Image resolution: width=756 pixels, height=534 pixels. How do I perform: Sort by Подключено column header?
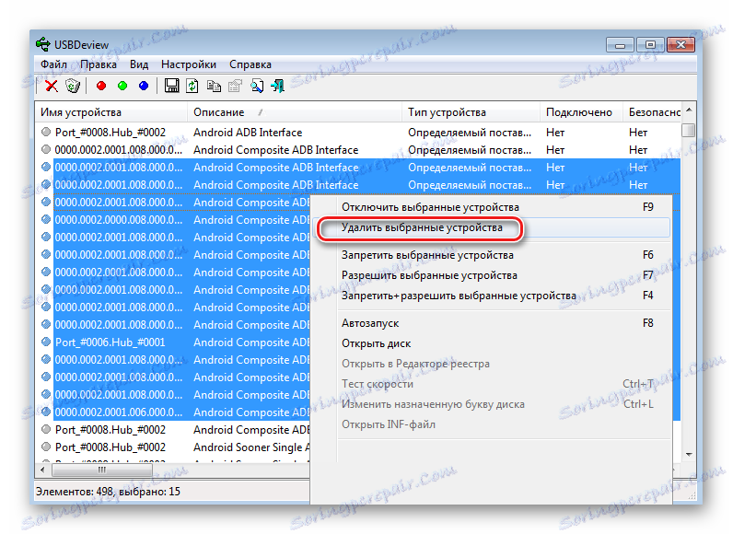pyautogui.click(x=581, y=112)
